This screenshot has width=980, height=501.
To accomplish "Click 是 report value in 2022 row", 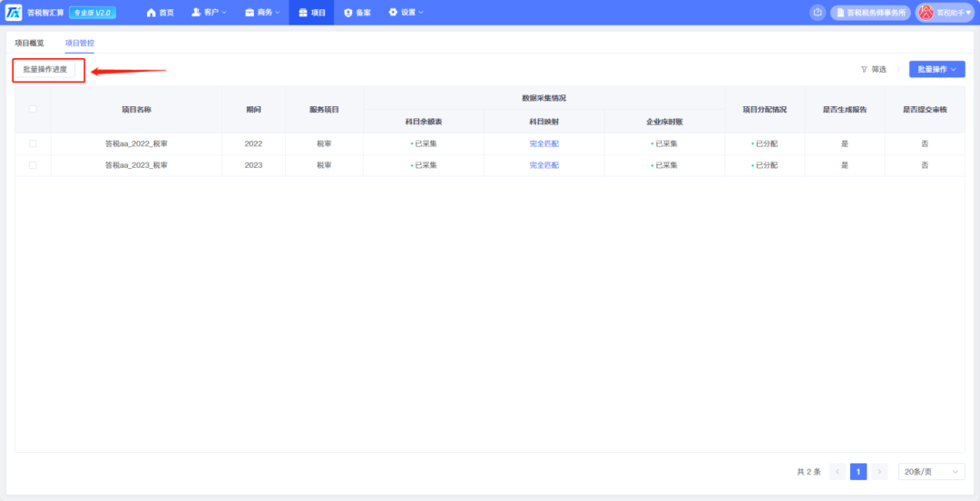I will [x=845, y=143].
